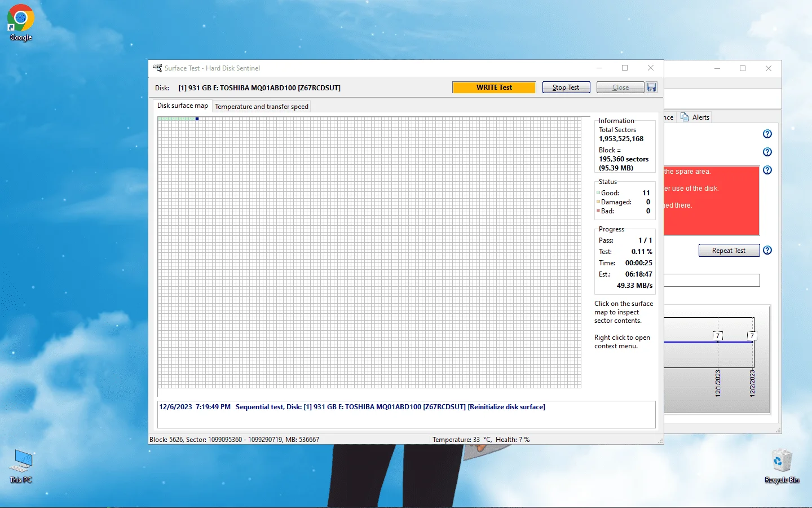Click the pass counter value 1 / 1

tap(645, 240)
